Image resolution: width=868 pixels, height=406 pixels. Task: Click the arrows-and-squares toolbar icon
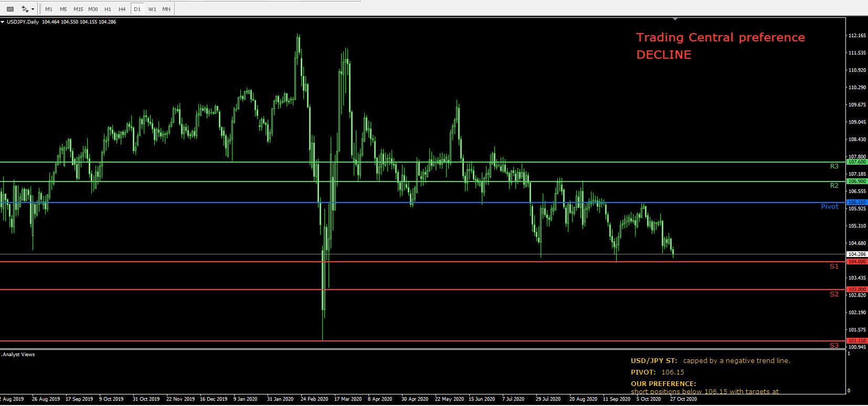point(25,9)
